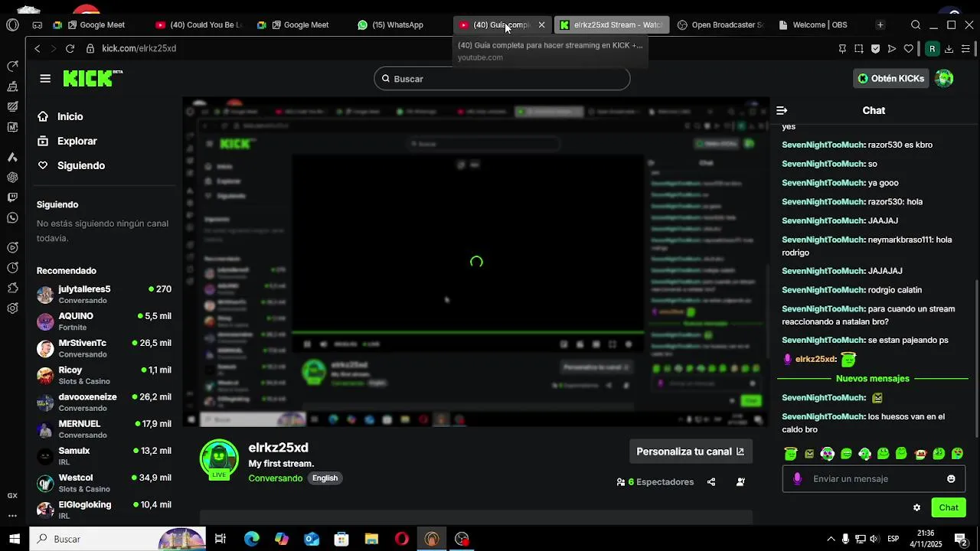The height and width of the screenshot is (551, 980).
Task: Click the Enviar un mensaje chat input
Action: point(873,479)
